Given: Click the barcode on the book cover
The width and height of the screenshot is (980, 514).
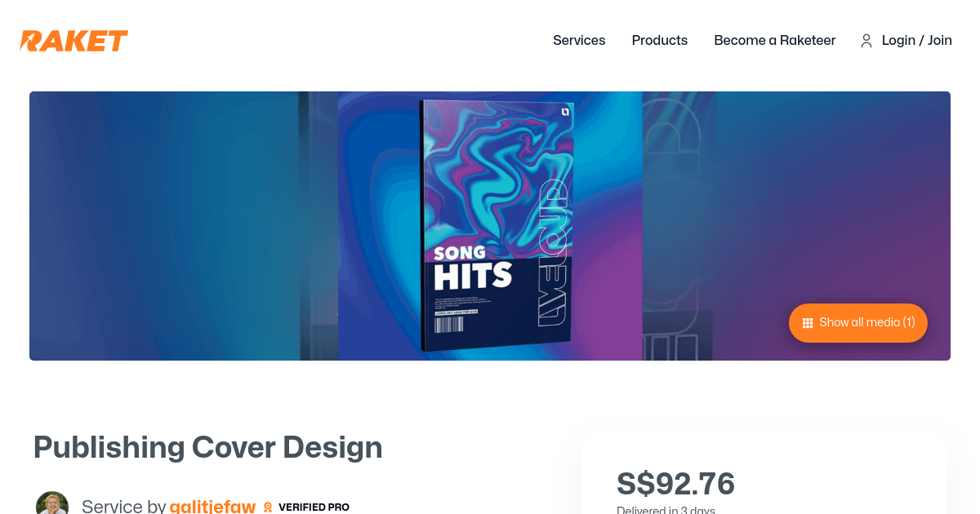Looking at the screenshot, I should coord(448,325).
